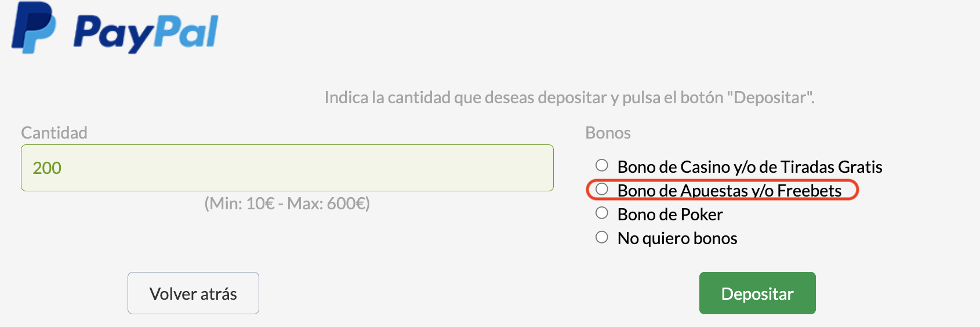
Task: Submit with the green Depositar button
Action: (x=757, y=293)
